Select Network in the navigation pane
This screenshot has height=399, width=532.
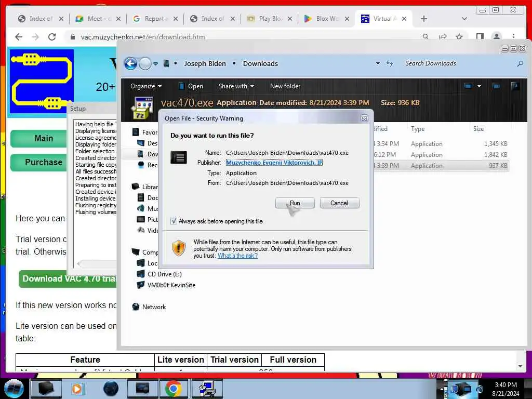(x=149, y=307)
